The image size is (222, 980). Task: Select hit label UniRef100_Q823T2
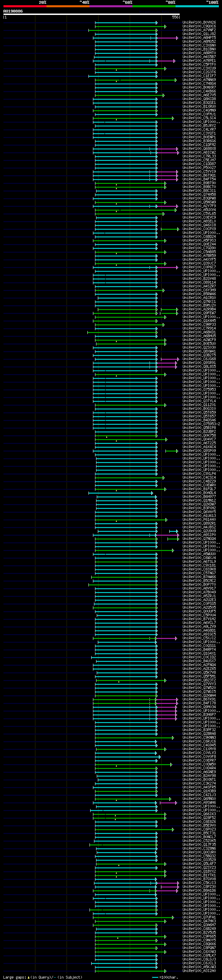199,680
